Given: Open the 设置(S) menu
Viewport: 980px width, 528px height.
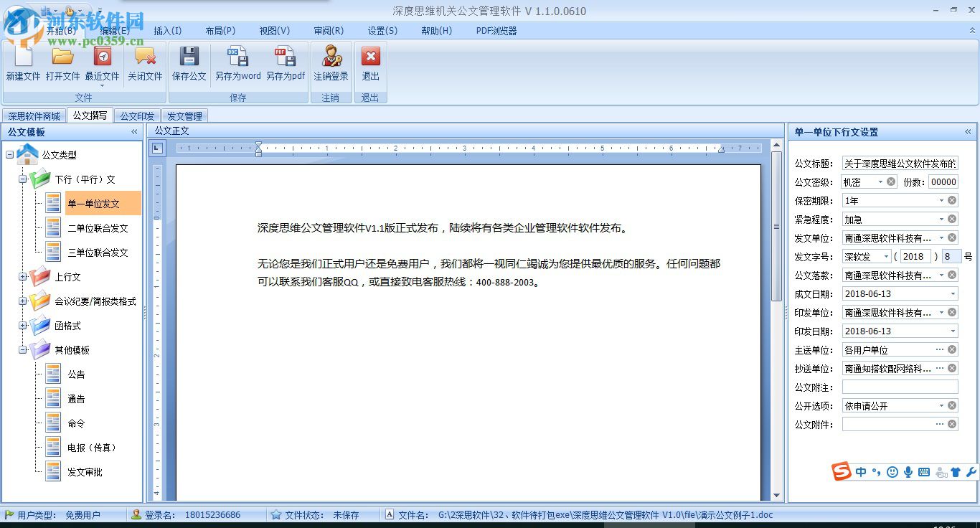Looking at the screenshot, I should point(382,31).
